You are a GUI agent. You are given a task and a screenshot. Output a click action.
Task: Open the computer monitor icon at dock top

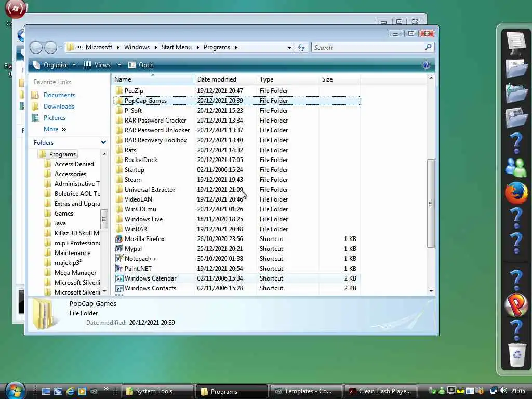(516, 43)
